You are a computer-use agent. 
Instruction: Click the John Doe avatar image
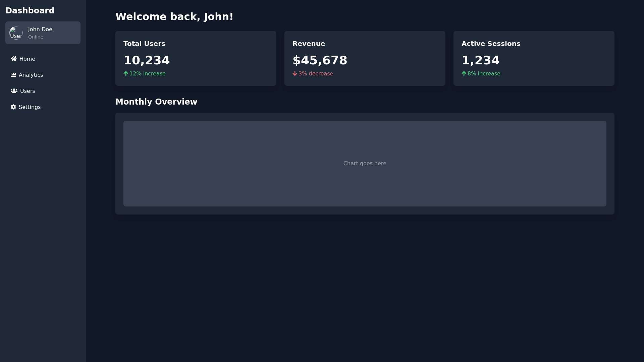point(16,33)
